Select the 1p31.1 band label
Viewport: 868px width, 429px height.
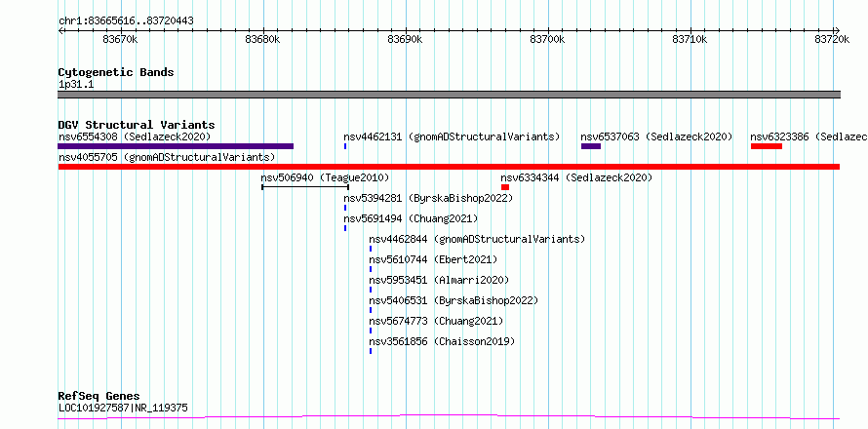coord(75,84)
